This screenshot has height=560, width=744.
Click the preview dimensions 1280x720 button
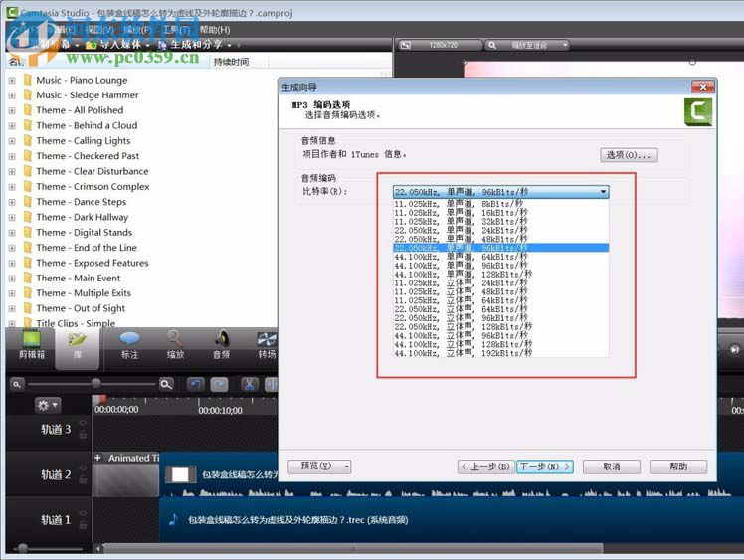pyautogui.click(x=439, y=45)
